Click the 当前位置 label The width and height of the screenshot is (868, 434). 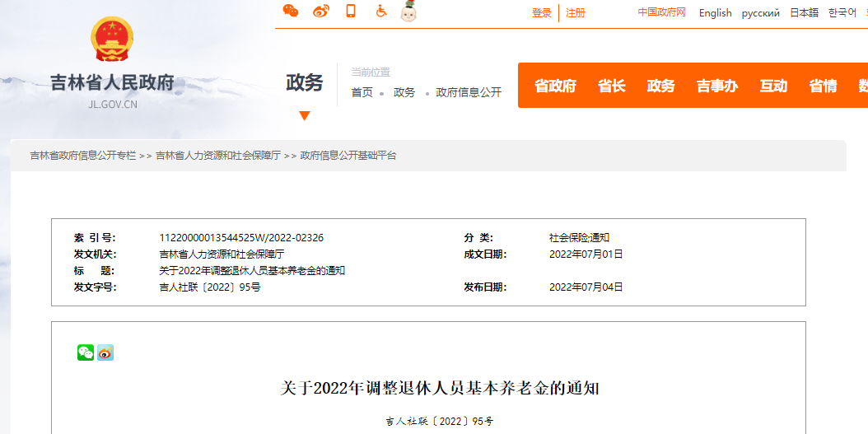(x=371, y=72)
